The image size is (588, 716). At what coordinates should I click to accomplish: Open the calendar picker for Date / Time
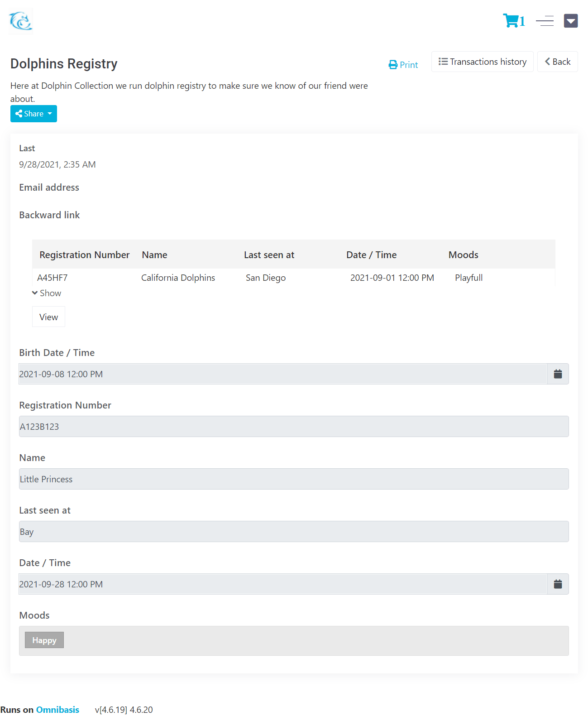click(x=557, y=584)
